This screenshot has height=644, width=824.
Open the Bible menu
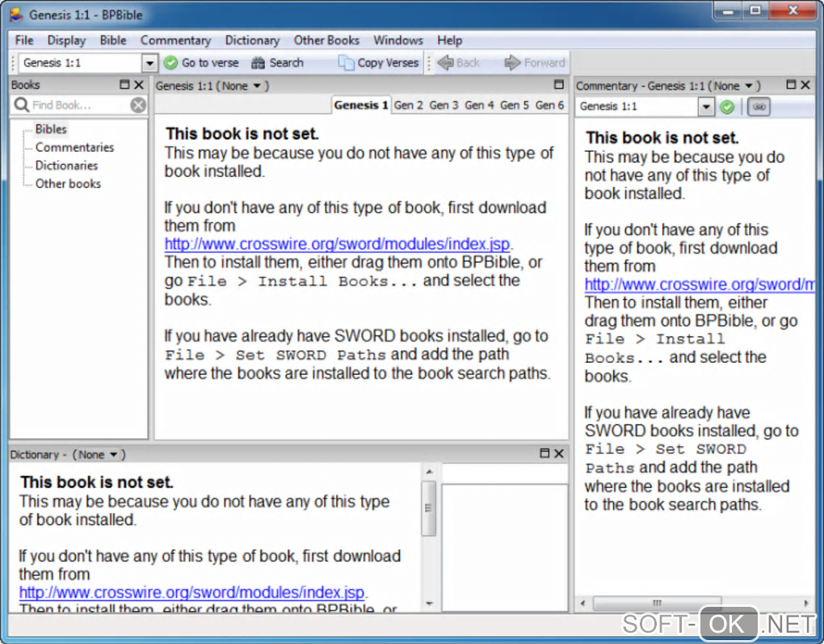pyautogui.click(x=113, y=40)
